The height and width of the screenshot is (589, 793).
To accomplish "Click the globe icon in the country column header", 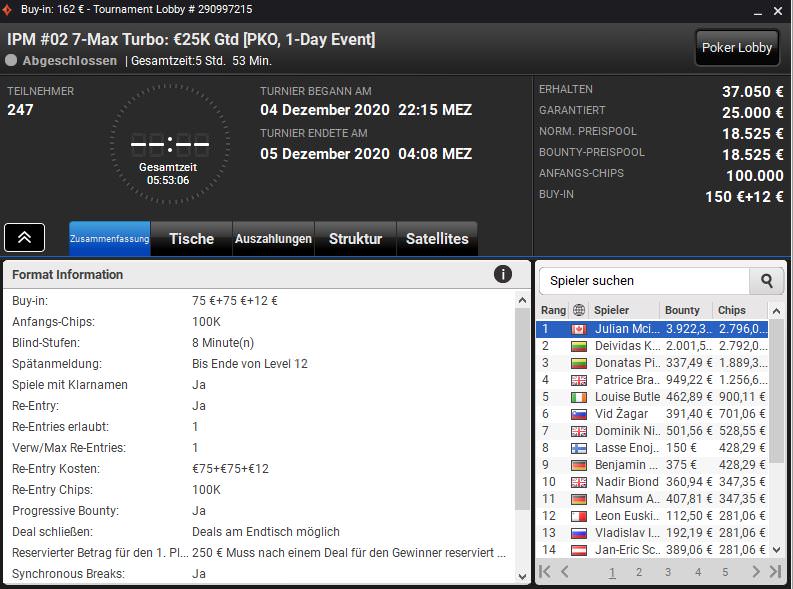I will point(578,310).
